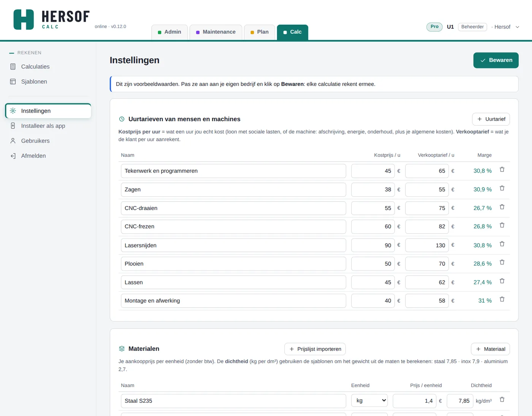This screenshot has height=416, width=532.
Task: Add a new Materiaal entry
Action: point(490,349)
